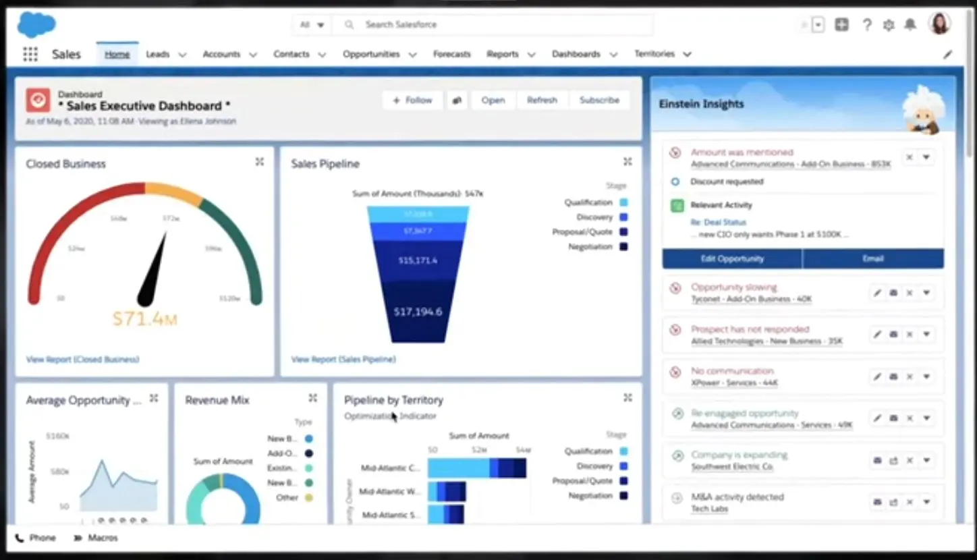Go to the Home tab

click(x=117, y=54)
